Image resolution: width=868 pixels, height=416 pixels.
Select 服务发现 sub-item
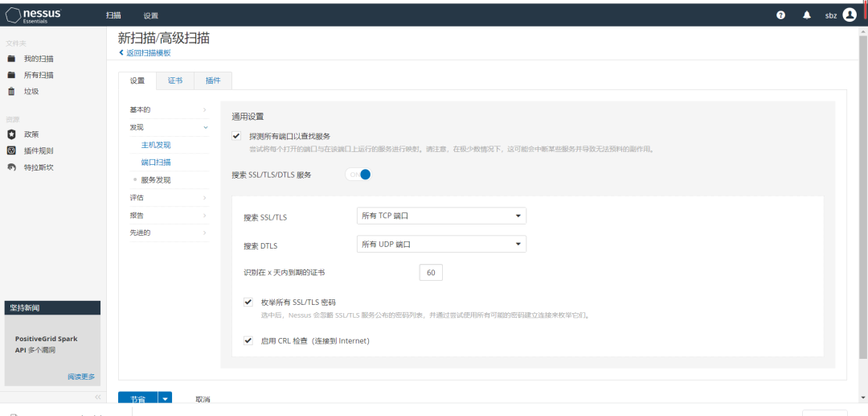pyautogui.click(x=156, y=180)
